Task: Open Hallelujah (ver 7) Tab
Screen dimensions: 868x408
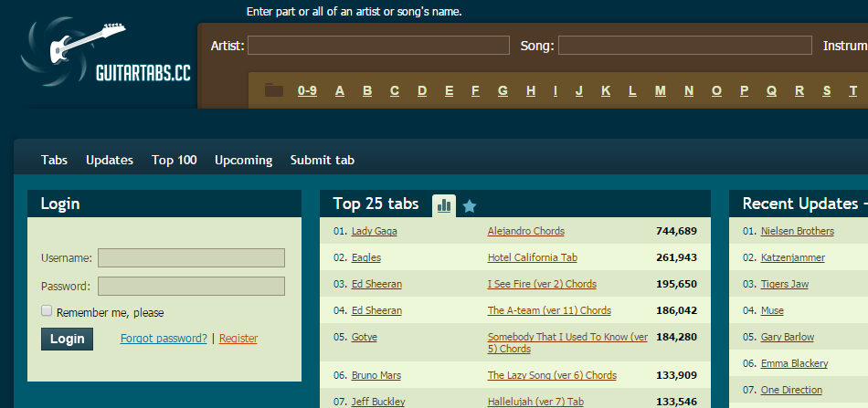Action: tap(535, 402)
